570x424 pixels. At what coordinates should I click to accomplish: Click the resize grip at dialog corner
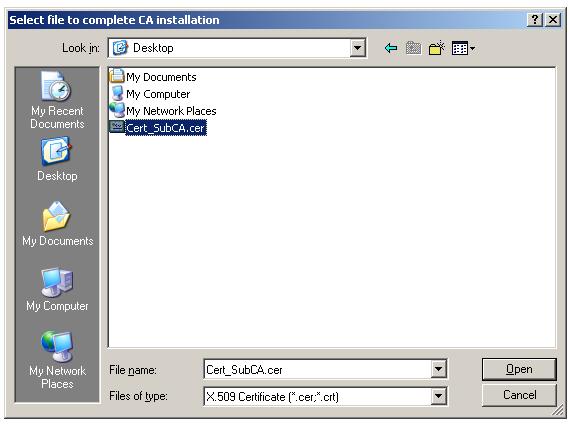[x=558, y=411]
